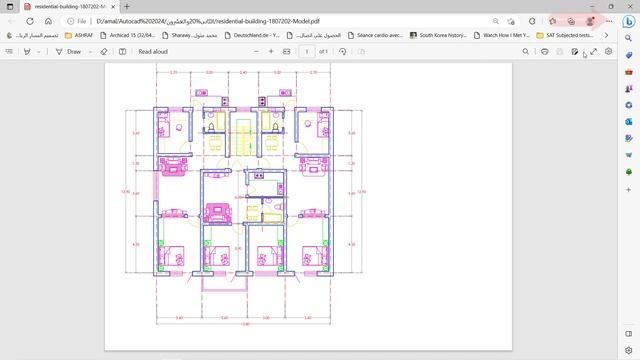
Task: Open the Deutschland.de bookmark
Action: pos(252,36)
